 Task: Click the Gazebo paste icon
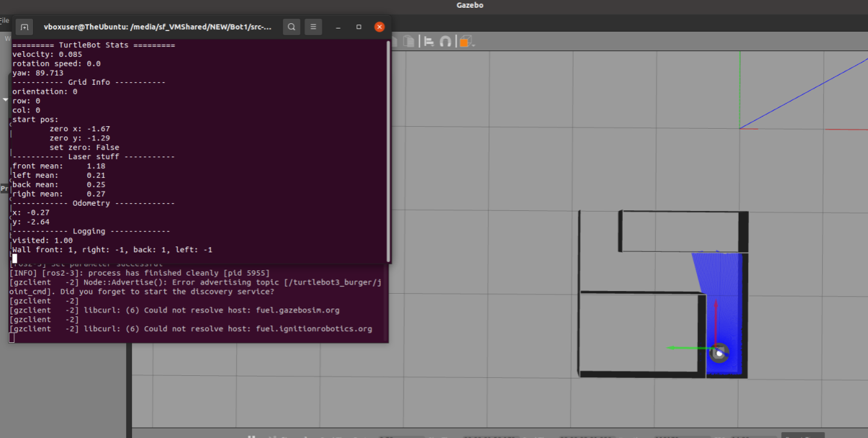coord(409,41)
